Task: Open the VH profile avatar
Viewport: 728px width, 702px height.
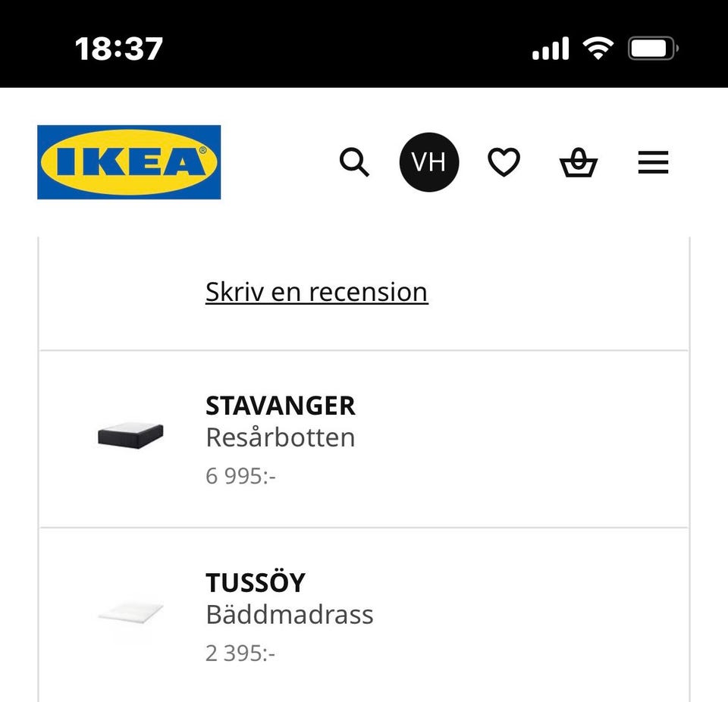Action: (x=429, y=162)
